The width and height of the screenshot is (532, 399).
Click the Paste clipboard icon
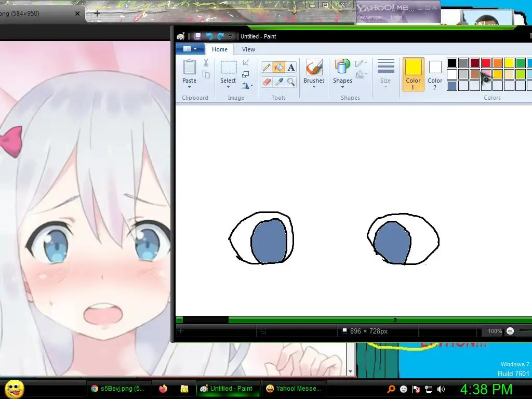tap(189, 67)
